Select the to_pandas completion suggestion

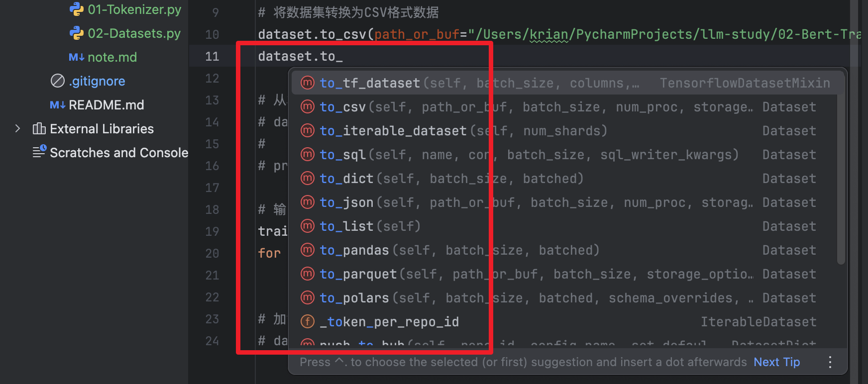pos(565,250)
